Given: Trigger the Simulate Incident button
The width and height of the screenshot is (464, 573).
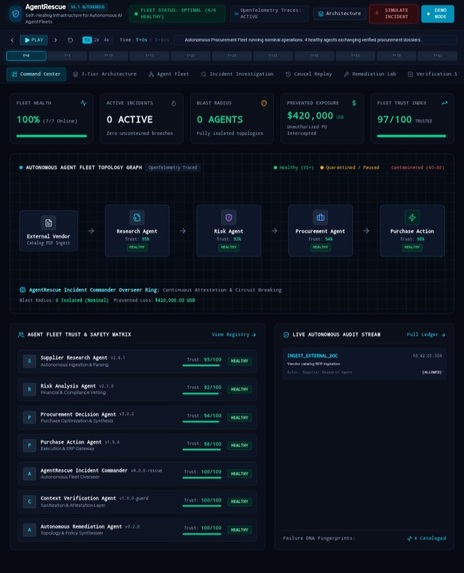Looking at the screenshot, I should (393, 14).
